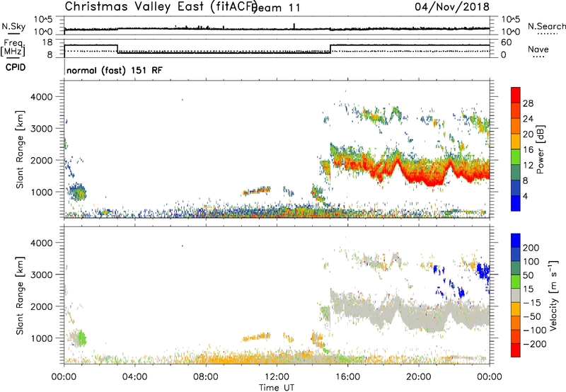Screen dimensions: 566x392
Task: Click the noise spike near 13:00
Action: 294,26
